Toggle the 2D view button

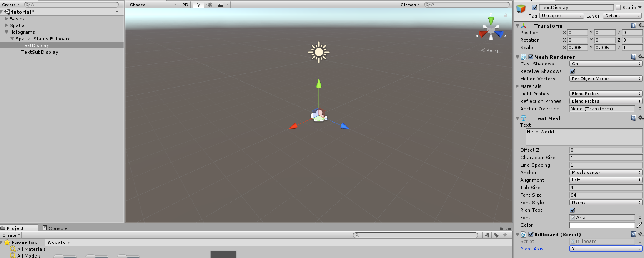click(185, 5)
